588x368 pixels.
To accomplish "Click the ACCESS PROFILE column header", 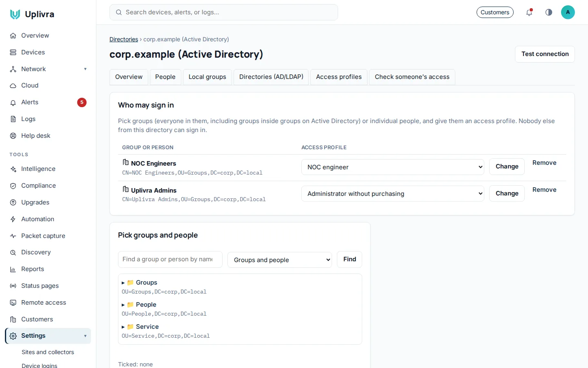I will [324, 147].
